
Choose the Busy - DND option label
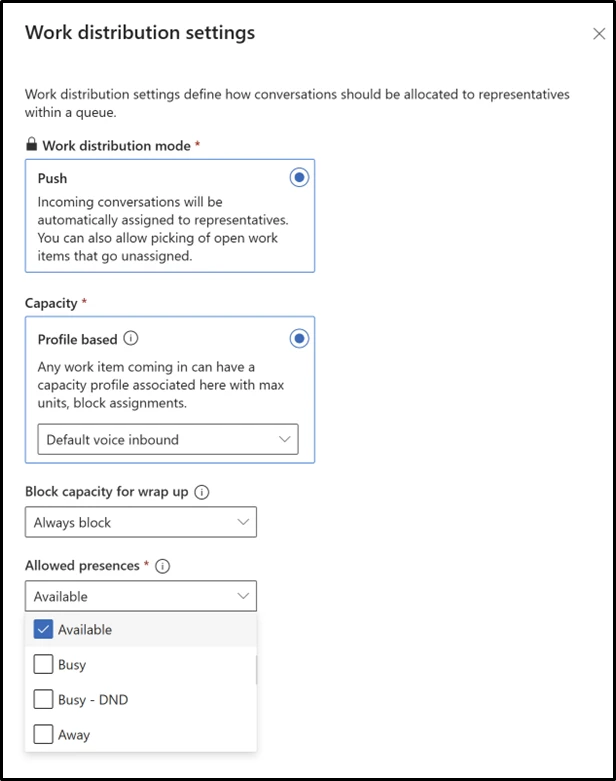coord(93,700)
